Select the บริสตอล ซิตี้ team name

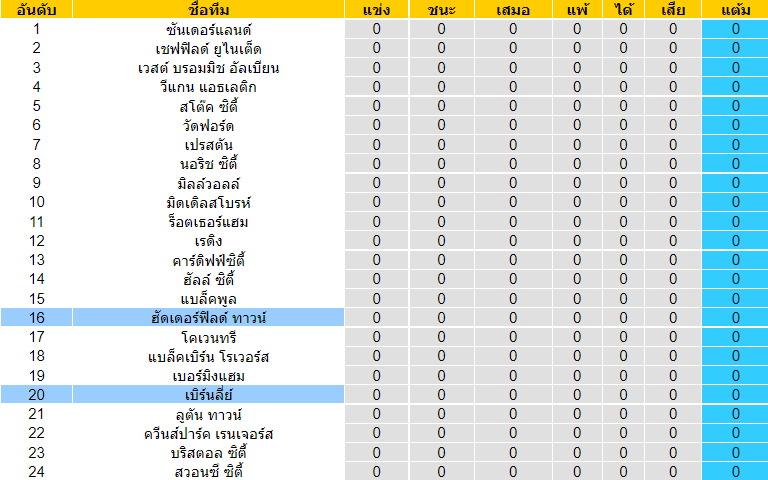pos(208,453)
